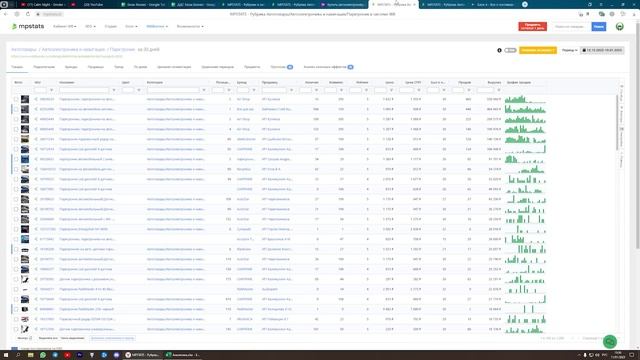Viewport: 640px width, 360px height.
Task: Open the first product row's photo thumbnail
Action: 25,99
